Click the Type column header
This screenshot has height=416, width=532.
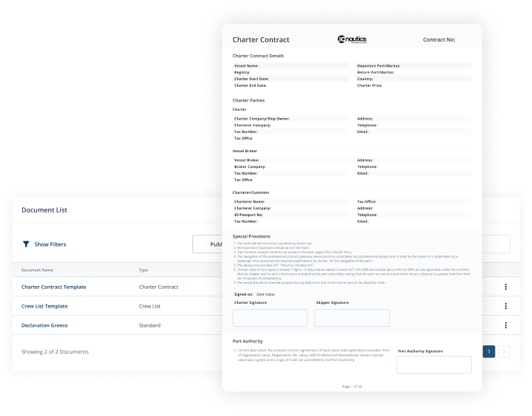pyautogui.click(x=143, y=270)
